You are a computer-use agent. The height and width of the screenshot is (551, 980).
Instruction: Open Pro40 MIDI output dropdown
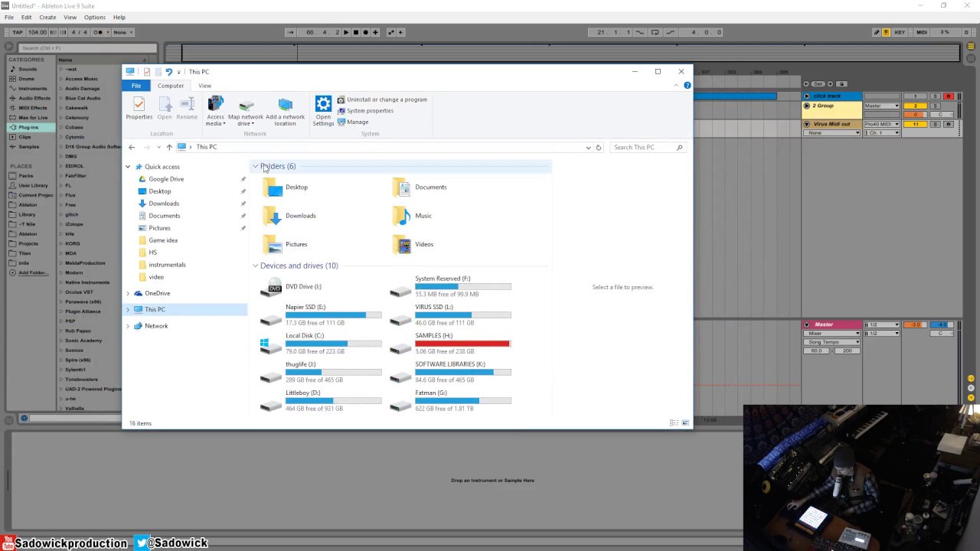click(882, 124)
